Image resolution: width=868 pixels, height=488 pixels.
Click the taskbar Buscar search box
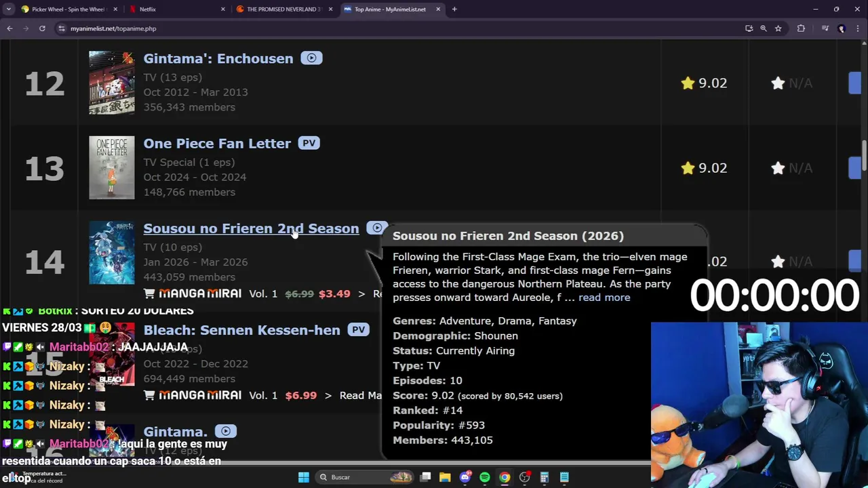365,477
